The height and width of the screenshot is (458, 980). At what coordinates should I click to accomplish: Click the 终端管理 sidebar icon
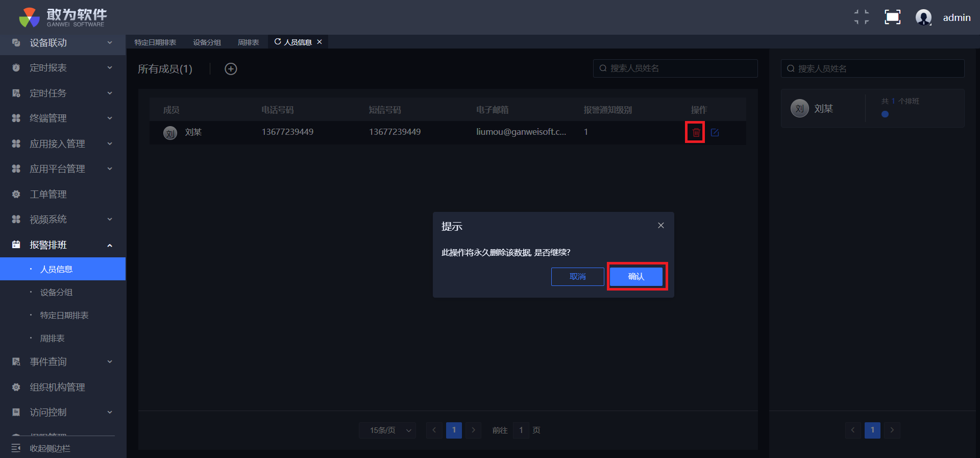(16, 118)
